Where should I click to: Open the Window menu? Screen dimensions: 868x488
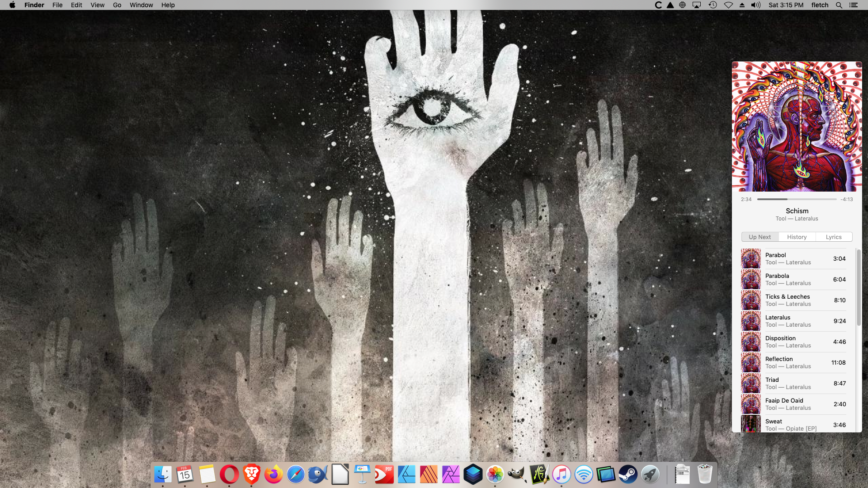(x=142, y=5)
